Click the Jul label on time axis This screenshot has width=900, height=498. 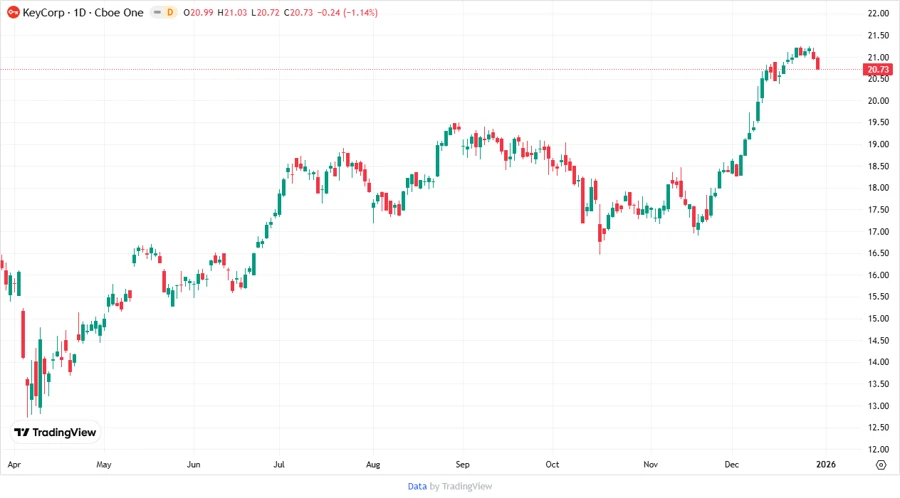click(x=279, y=464)
